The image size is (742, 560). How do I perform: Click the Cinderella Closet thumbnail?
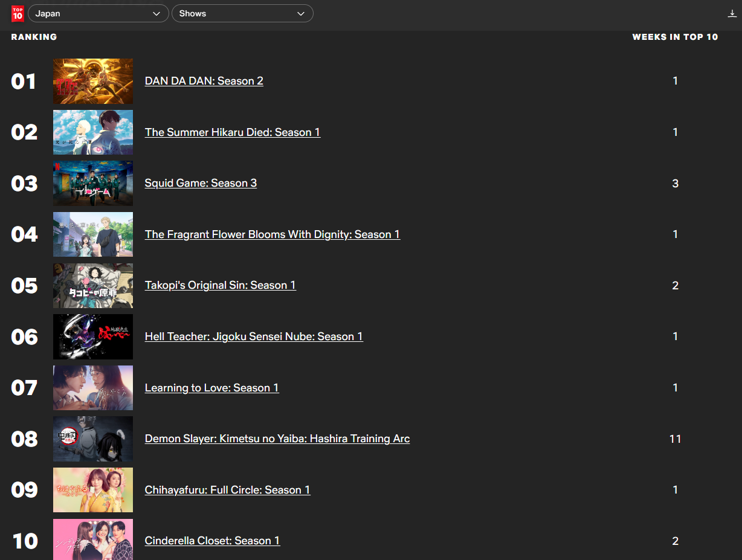click(x=93, y=539)
